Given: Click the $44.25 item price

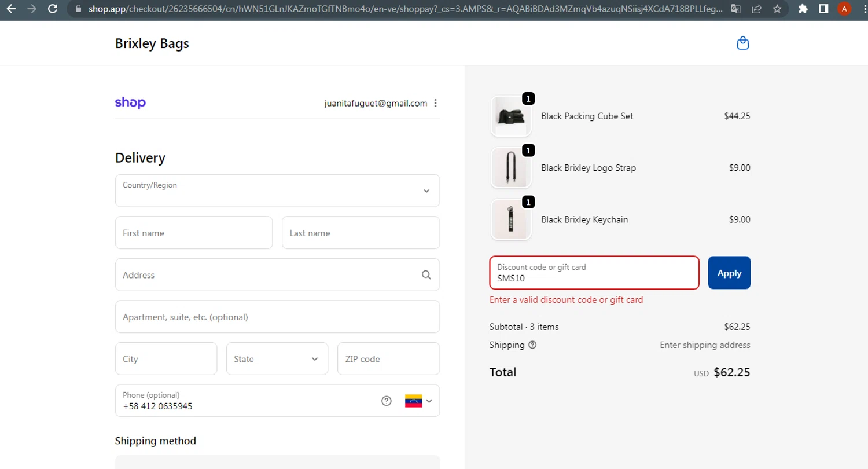Looking at the screenshot, I should pyautogui.click(x=737, y=116).
